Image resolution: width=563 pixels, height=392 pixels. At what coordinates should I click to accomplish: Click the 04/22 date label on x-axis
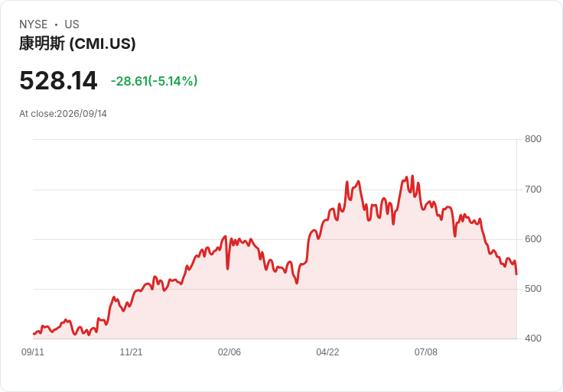click(x=327, y=352)
